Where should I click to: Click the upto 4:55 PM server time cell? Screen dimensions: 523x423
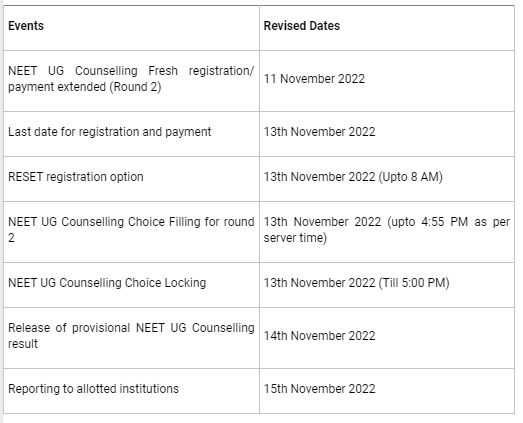(x=387, y=230)
